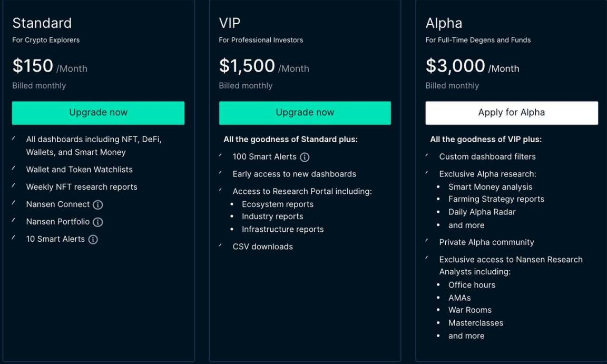Click the $1,500 per month price
This screenshot has height=364, width=607.
tap(264, 66)
